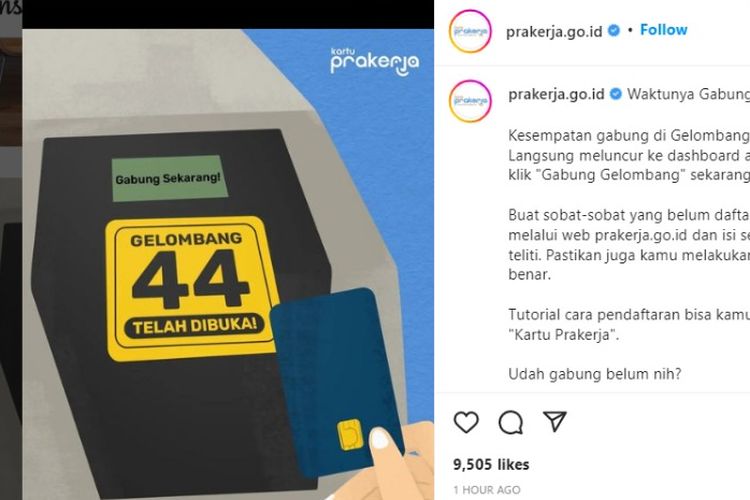Open comments with the speech bubble icon
The width and height of the screenshot is (750, 500).
pos(510,422)
